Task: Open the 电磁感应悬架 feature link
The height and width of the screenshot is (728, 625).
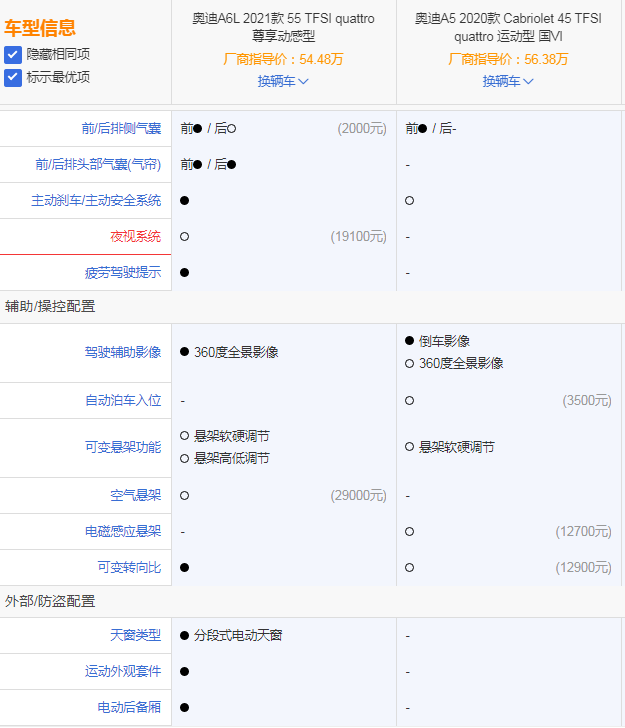Action: coord(123,531)
